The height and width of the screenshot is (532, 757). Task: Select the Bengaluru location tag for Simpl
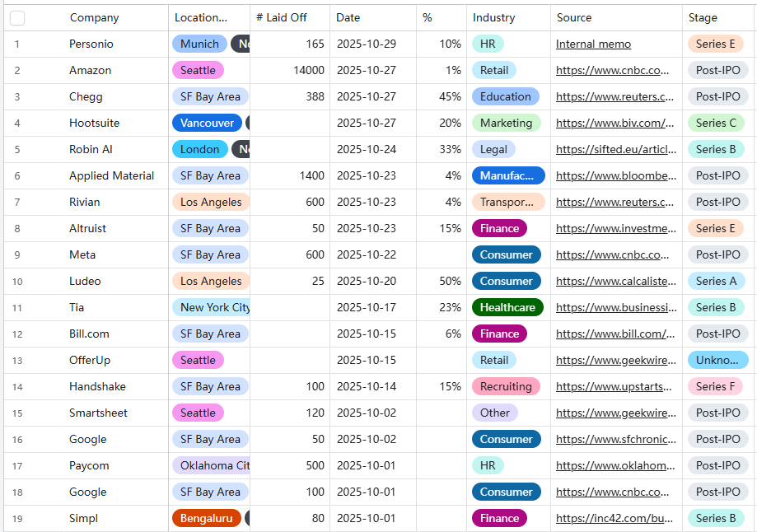pyautogui.click(x=207, y=519)
